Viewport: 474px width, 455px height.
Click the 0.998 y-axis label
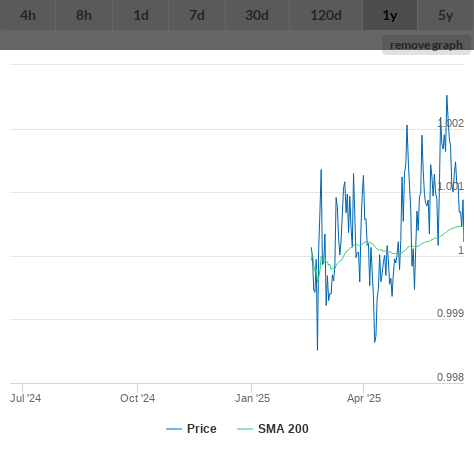point(450,377)
